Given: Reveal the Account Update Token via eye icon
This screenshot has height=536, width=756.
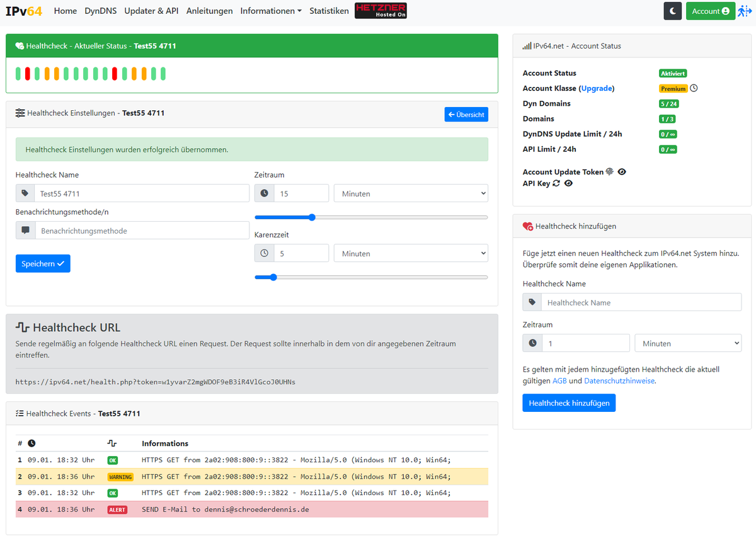Looking at the screenshot, I should [622, 171].
